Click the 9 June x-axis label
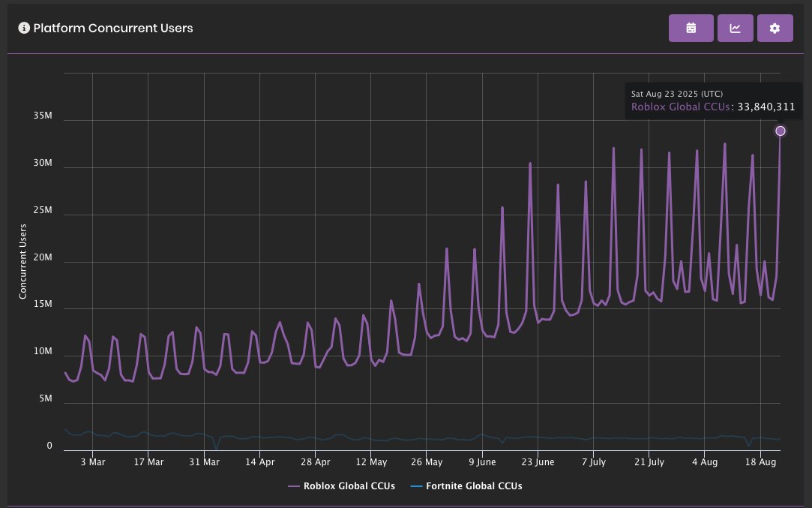 [x=482, y=462]
